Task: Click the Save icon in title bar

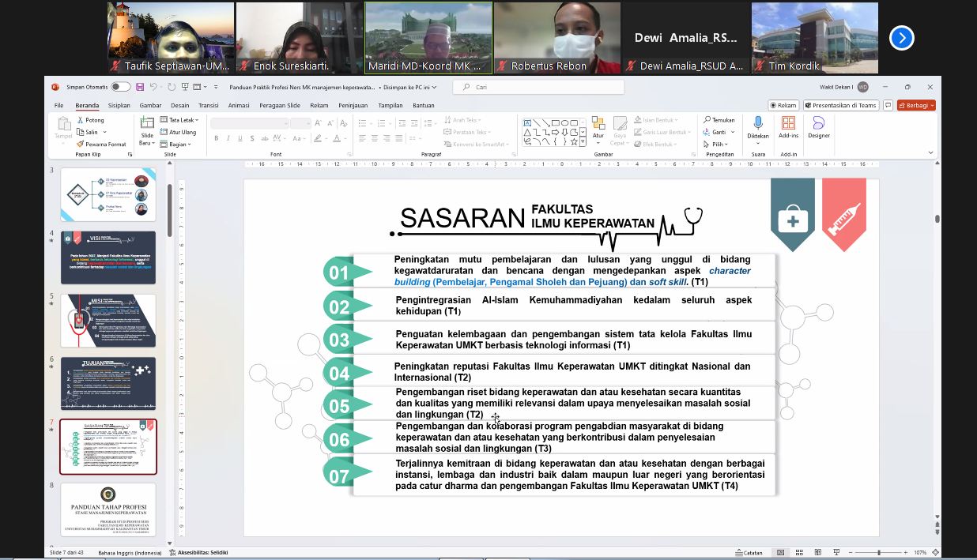Action: (140, 87)
